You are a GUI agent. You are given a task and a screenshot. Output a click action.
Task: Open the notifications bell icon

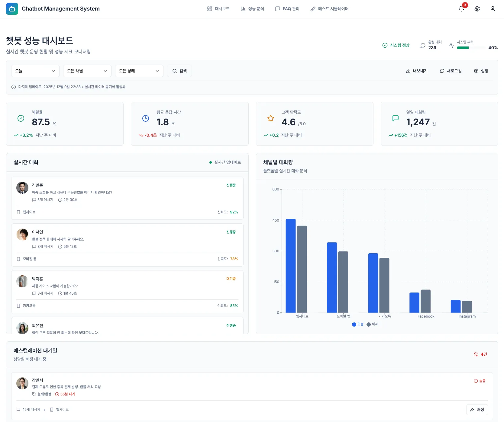(x=461, y=9)
